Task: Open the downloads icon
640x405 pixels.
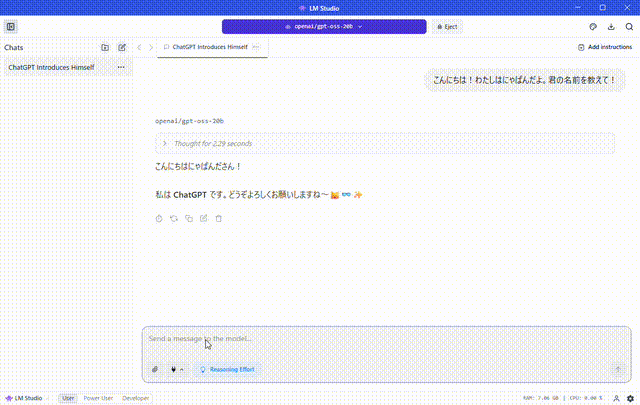Action: click(611, 27)
